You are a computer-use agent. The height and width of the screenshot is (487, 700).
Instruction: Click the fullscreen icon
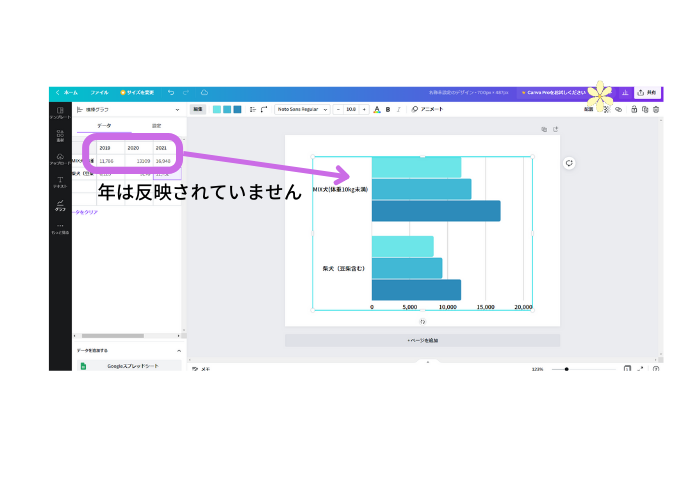pyautogui.click(x=641, y=369)
